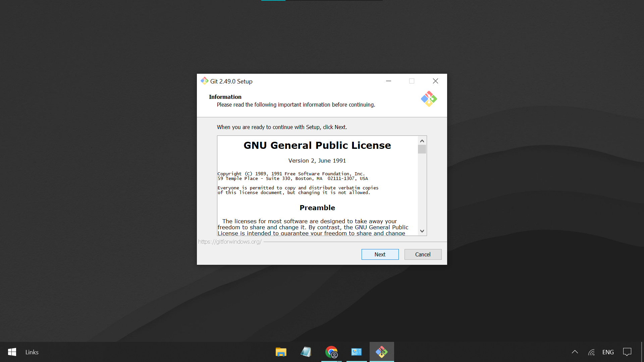Open File Explorer from the taskbar

(x=281, y=352)
